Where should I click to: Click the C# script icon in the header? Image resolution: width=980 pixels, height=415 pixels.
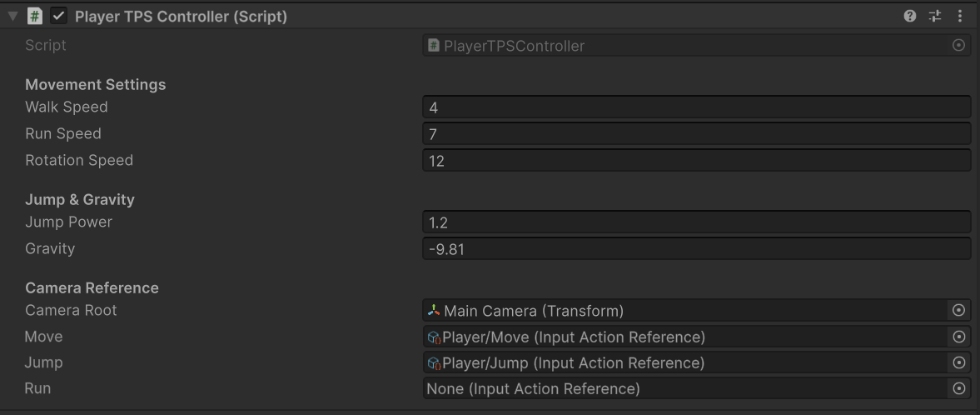pyautogui.click(x=35, y=16)
